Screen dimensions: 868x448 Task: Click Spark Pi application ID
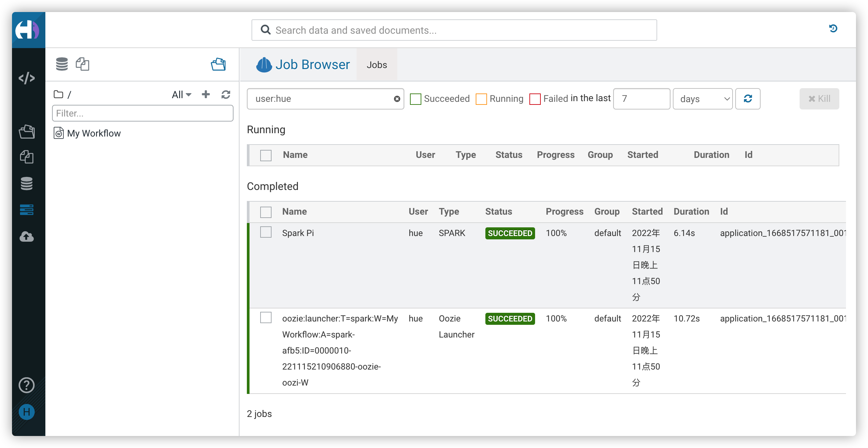pos(783,233)
